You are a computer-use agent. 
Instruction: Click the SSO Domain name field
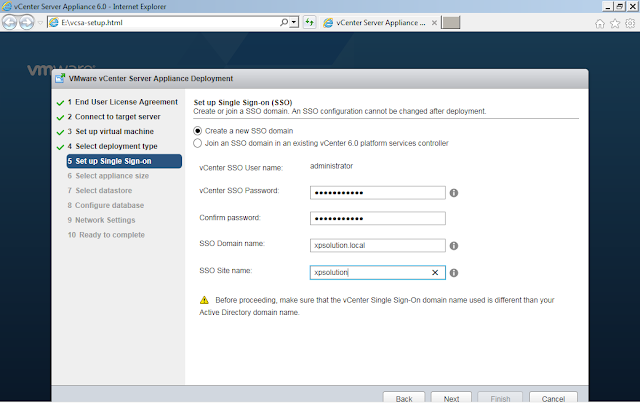tap(378, 245)
